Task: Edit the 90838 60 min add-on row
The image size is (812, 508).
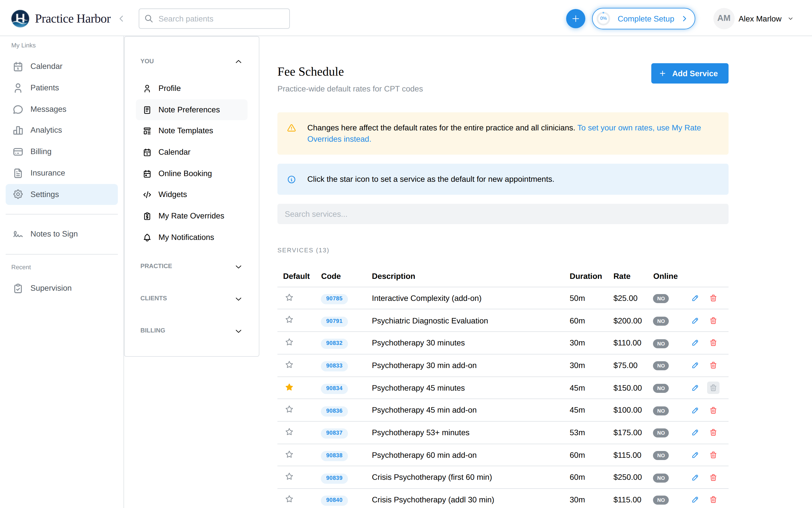Action: [695, 455]
